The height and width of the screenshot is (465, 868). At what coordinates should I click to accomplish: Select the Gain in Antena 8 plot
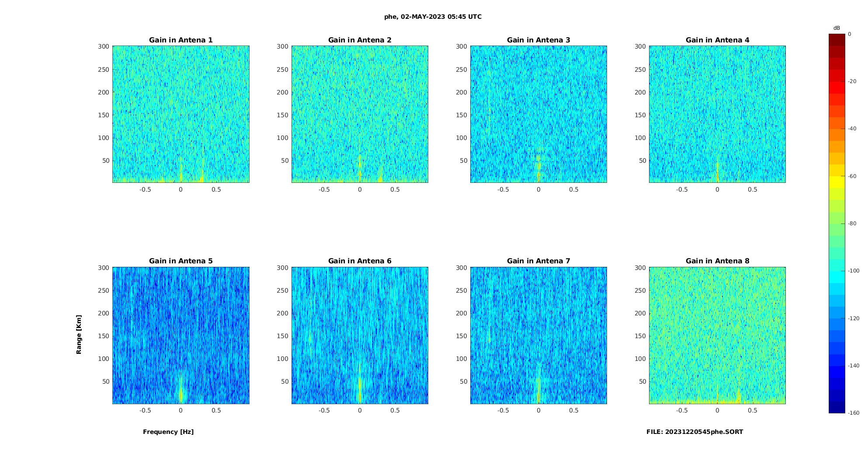[717, 336]
